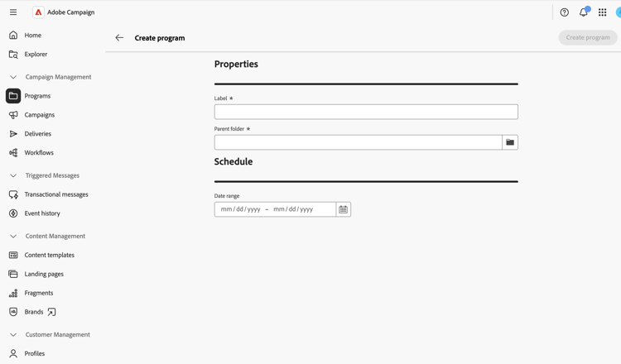Open the apps grid switcher
Viewport: 621px width, 364px height.
click(603, 12)
